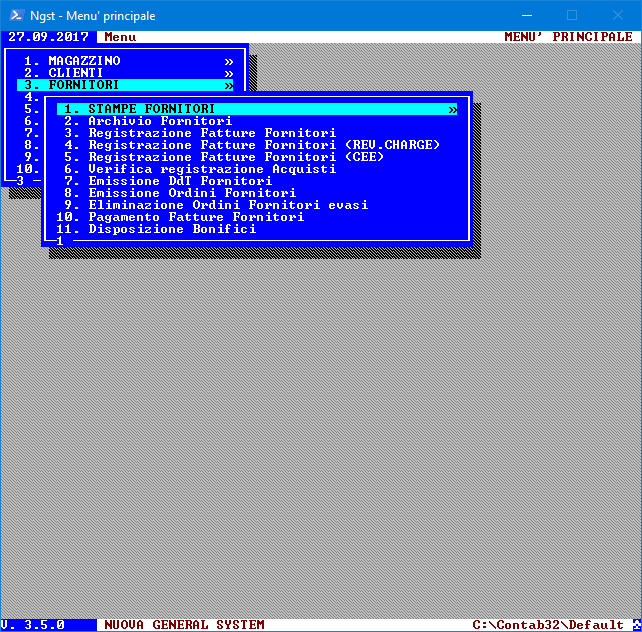
Task: Open the MAGAZZINO menu entry
Action: coord(84,61)
